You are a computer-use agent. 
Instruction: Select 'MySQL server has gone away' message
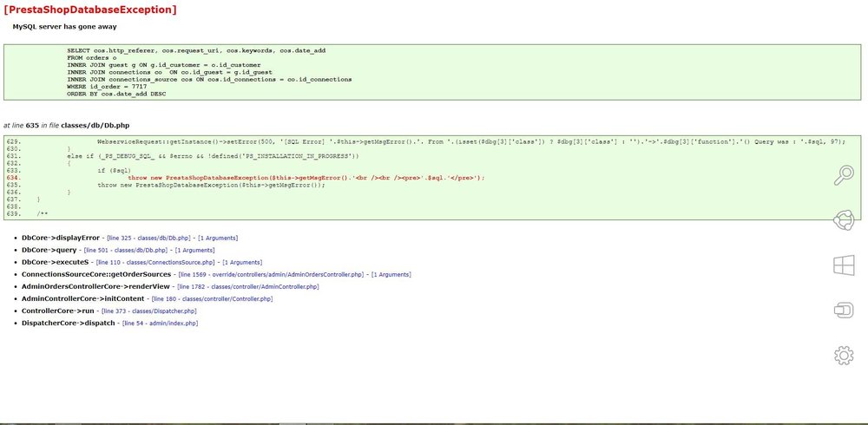point(65,27)
